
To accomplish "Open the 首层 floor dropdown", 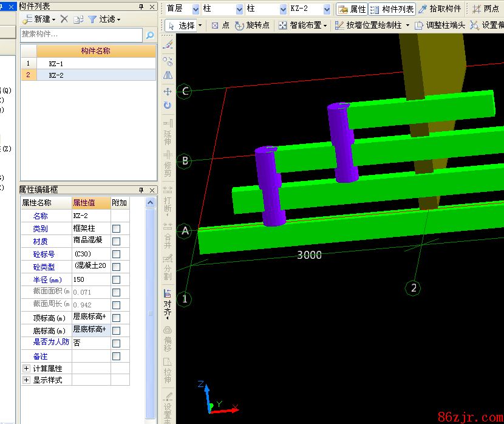I will coord(196,9).
